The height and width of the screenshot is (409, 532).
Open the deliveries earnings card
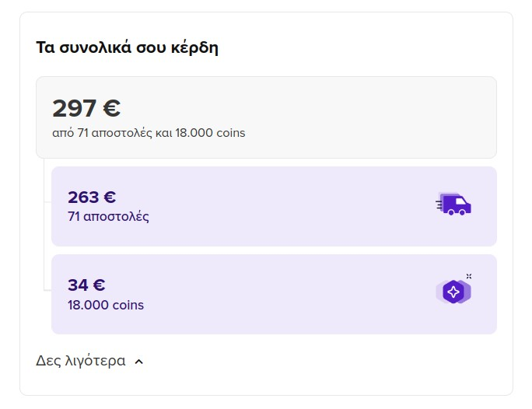274,206
